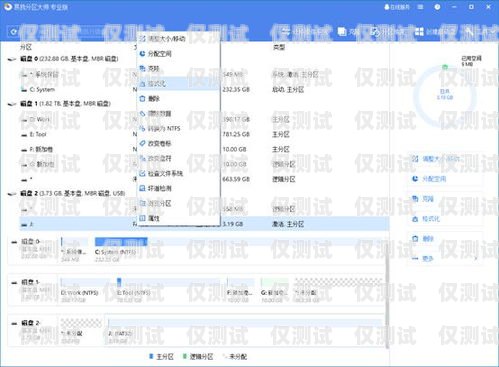Click the blue 主分区 legend swatch
This screenshot has width=499, height=367.
[x=151, y=357]
